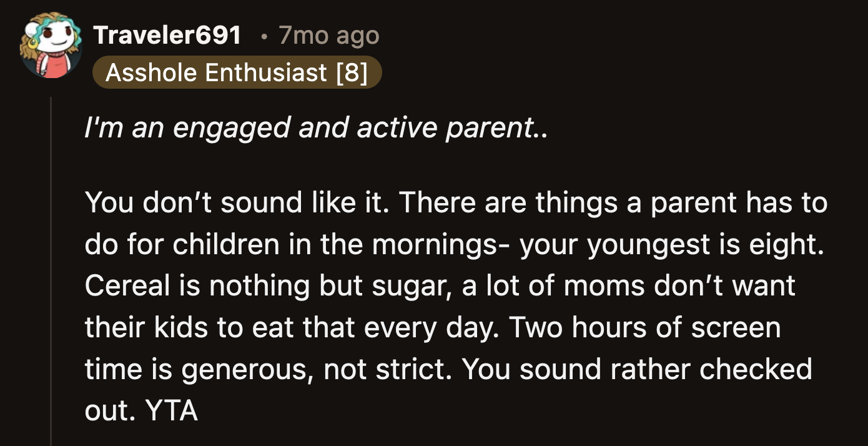
Task: Open the Asshole Enthusiast [8] flair
Action: tap(237, 72)
